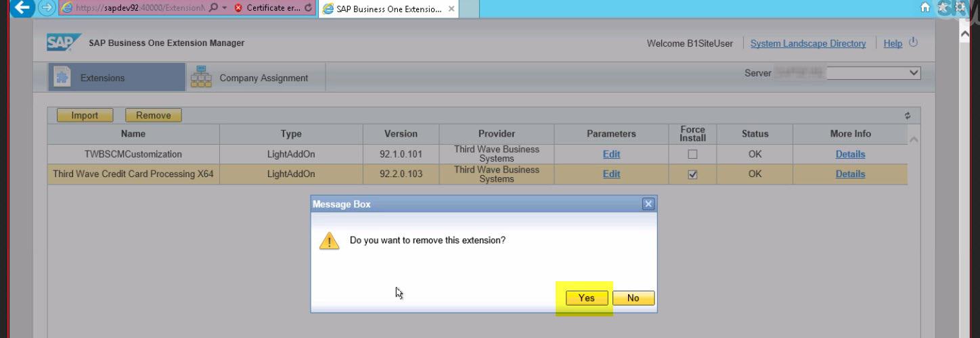This screenshot has height=338, width=980.
Task: Open the address bar search dropdown arrow
Action: [224, 9]
